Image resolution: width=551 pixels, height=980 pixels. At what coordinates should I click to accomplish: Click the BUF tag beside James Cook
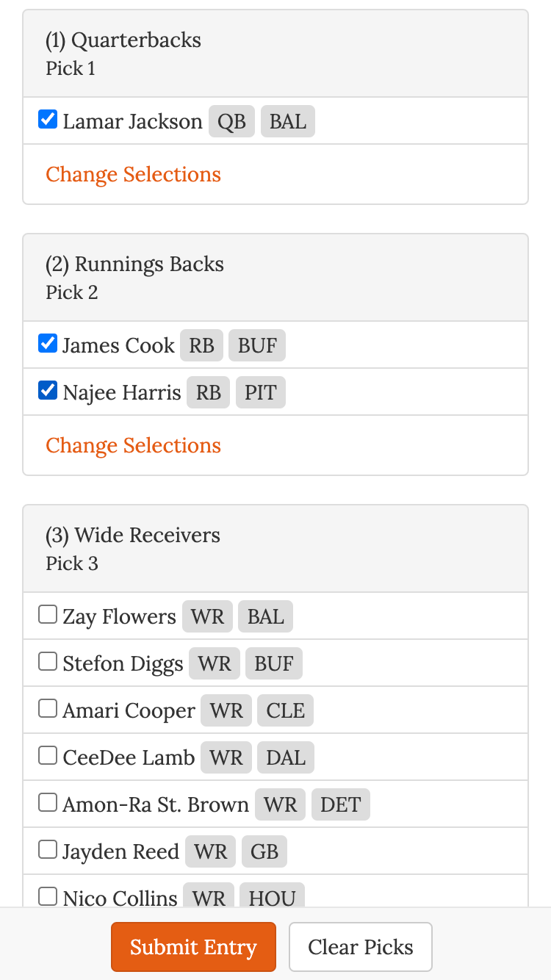(x=257, y=346)
